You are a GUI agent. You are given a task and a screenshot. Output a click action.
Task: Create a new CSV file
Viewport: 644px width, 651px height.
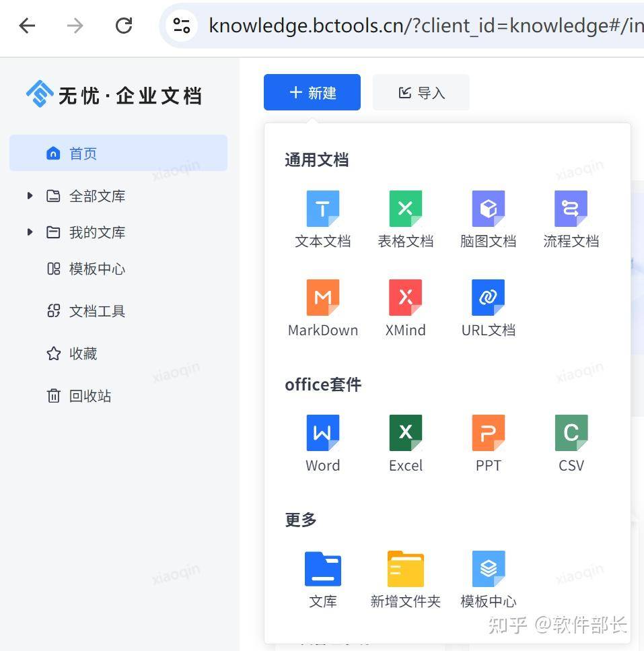pyautogui.click(x=571, y=444)
